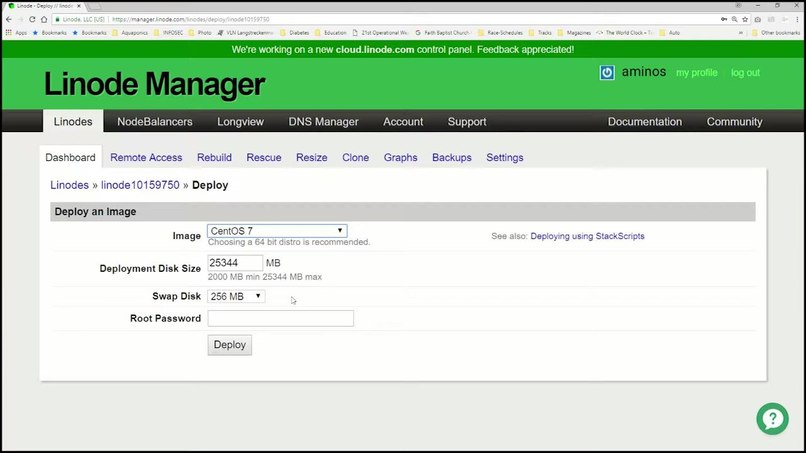The width and height of the screenshot is (806, 453).
Task: Open the Tracks bookmark folder
Action: [x=540, y=32]
